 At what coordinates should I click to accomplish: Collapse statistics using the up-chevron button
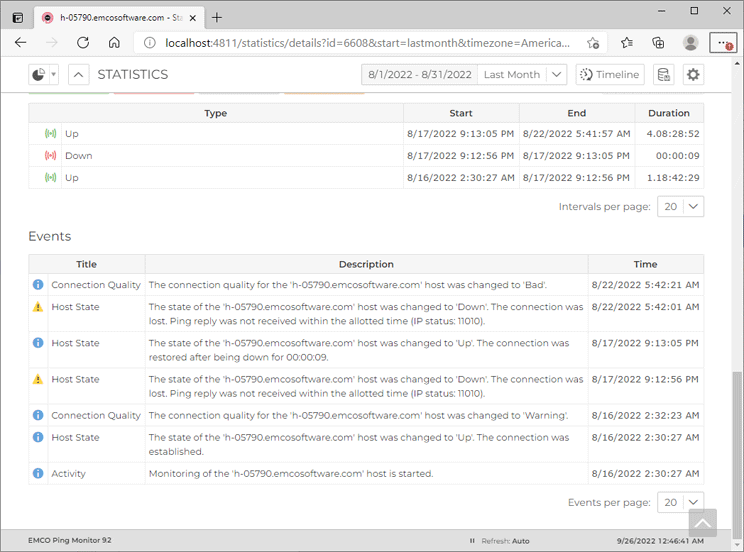click(79, 75)
